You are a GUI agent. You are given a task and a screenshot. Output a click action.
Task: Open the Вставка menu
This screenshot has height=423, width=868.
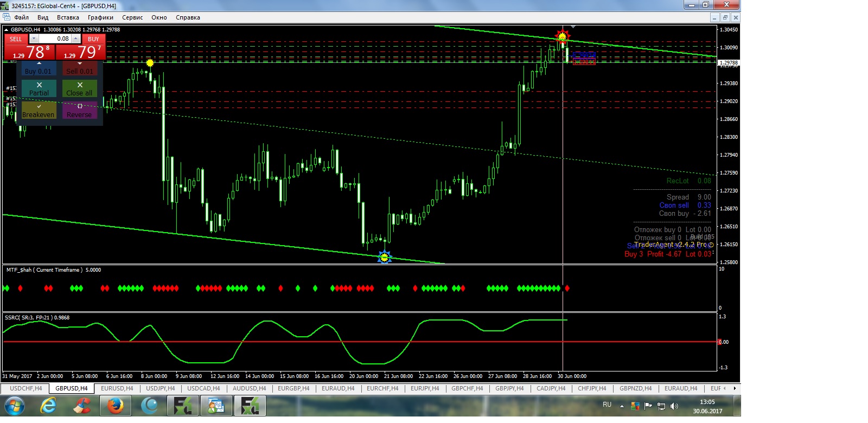68,17
